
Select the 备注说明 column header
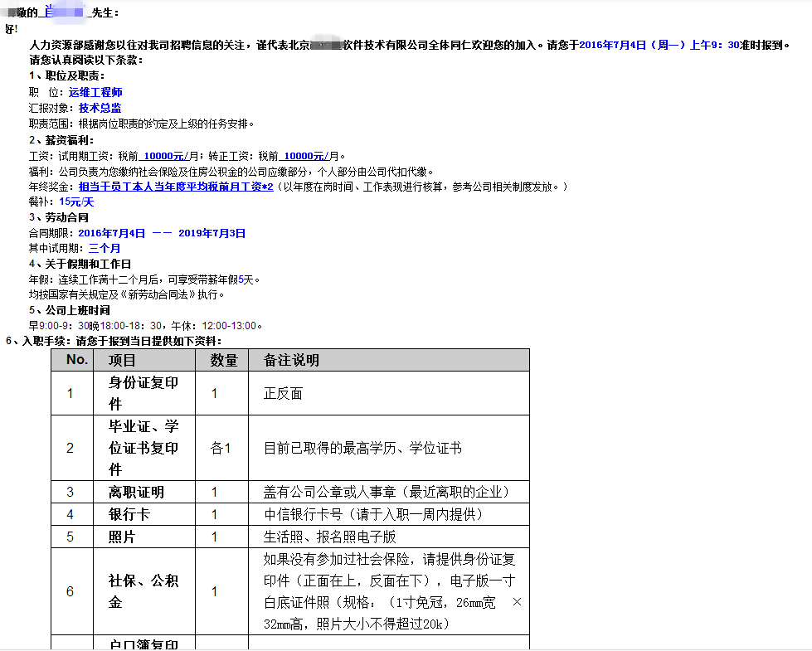[x=291, y=360]
